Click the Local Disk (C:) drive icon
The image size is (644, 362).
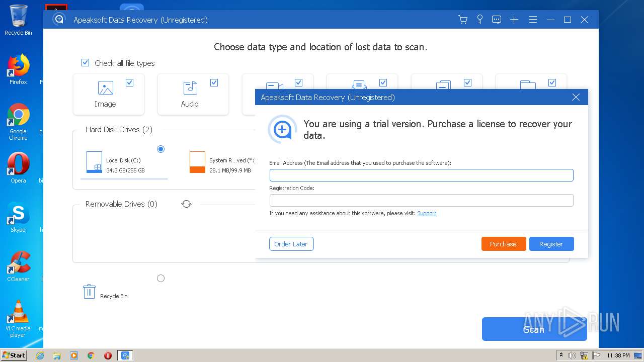coord(95,162)
